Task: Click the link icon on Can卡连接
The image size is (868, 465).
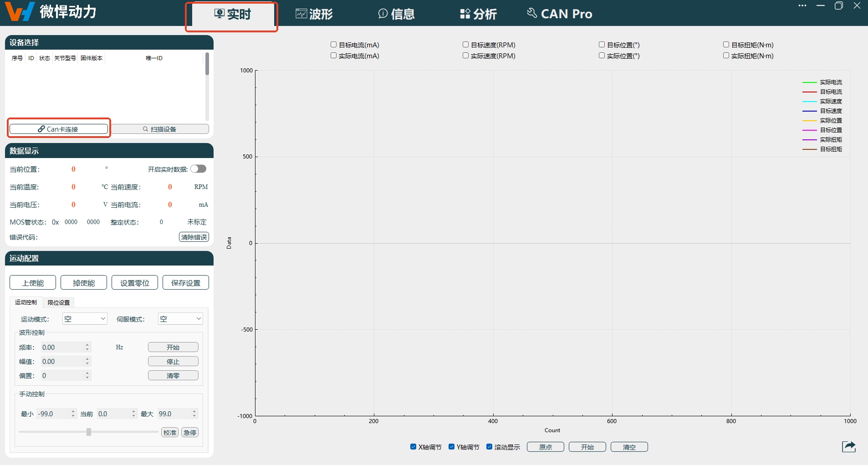Action: [x=41, y=129]
